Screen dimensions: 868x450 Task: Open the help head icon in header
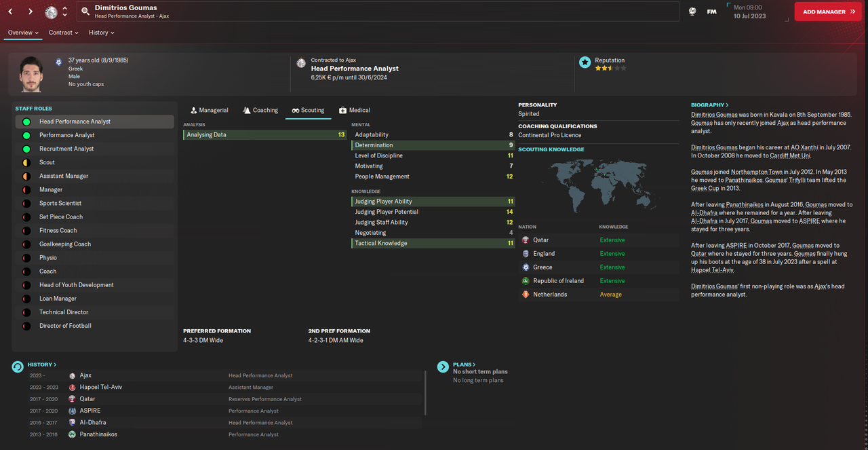692,12
